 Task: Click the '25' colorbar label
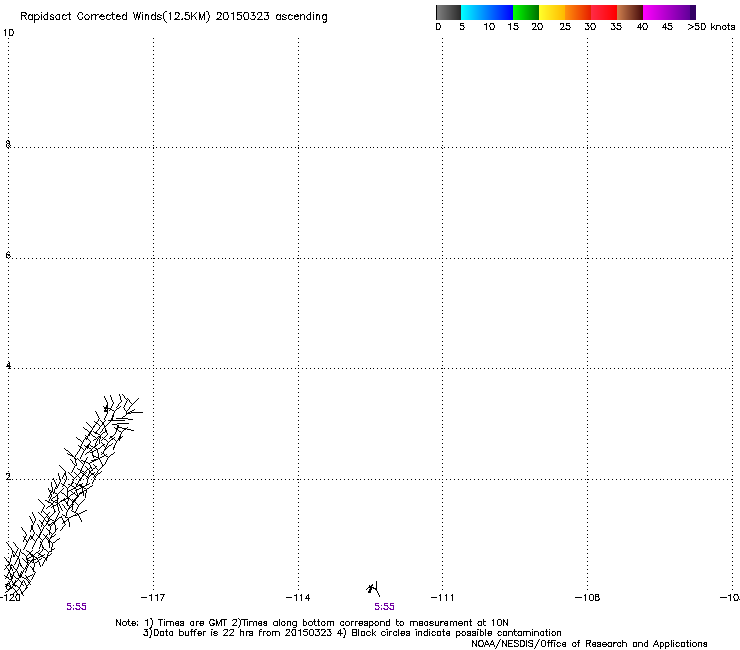point(565,27)
